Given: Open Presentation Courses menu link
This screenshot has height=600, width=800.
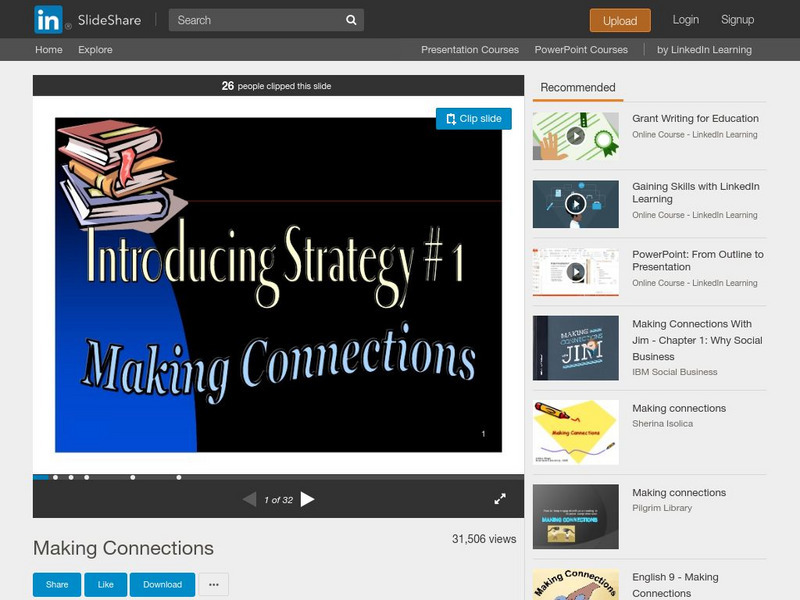Looking at the screenshot, I should coord(470,50).
